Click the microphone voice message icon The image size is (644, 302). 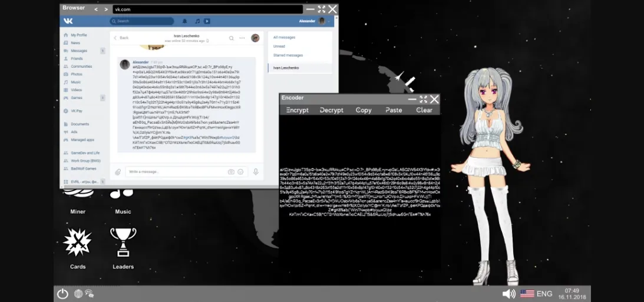[x=256, y=172]
